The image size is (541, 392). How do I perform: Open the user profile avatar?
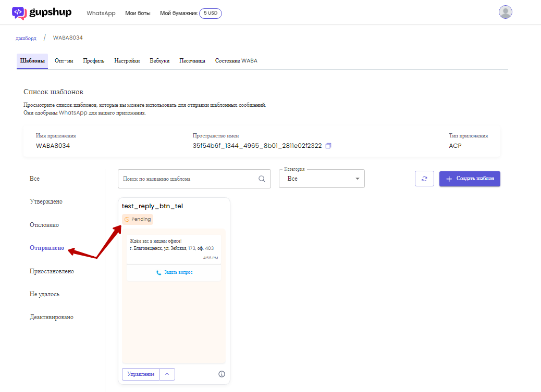tap(505, 12)
